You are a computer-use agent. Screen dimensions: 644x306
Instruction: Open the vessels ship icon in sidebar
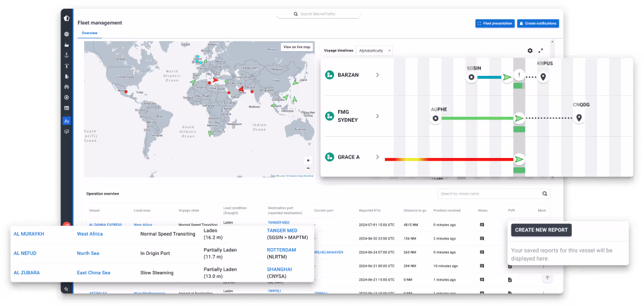[67, 45]
